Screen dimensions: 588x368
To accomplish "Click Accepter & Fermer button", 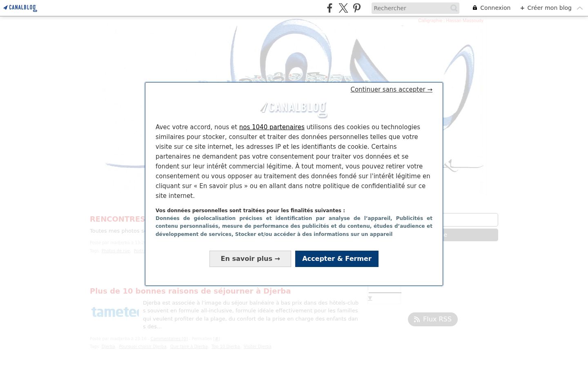I will point(337,259).
